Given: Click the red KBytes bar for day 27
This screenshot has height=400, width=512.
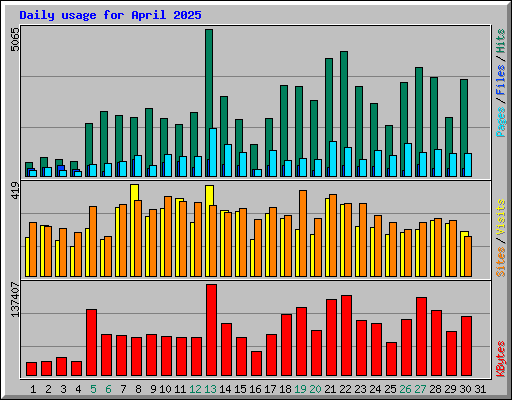Looking at the screenshot, I should [421, 337].
